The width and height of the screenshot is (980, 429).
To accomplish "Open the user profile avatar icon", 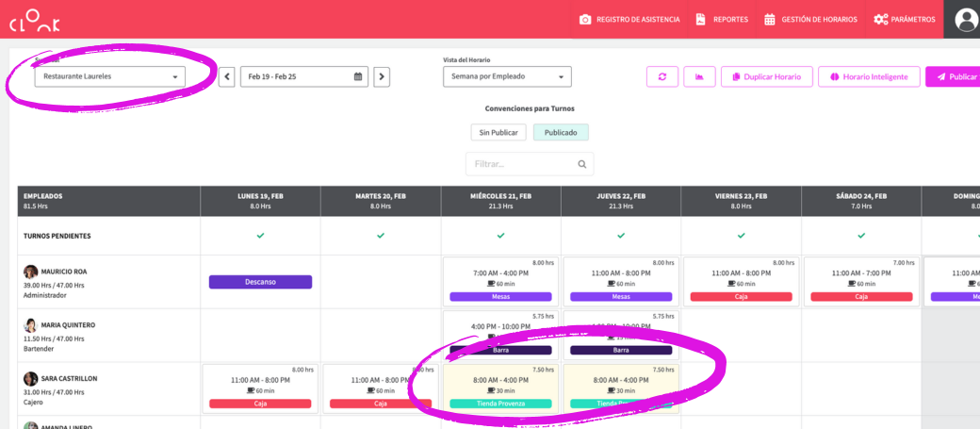I will click(966, 19).
